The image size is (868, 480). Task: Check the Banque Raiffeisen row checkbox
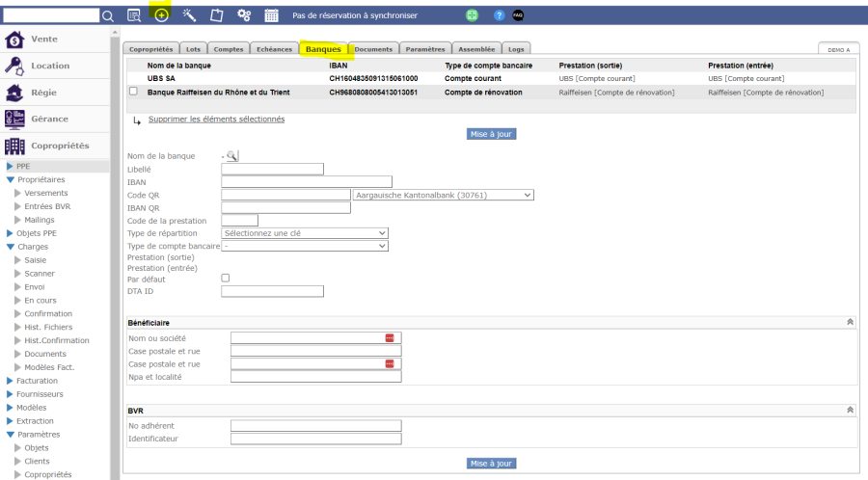pyautogui.click(x=133, y=93)
